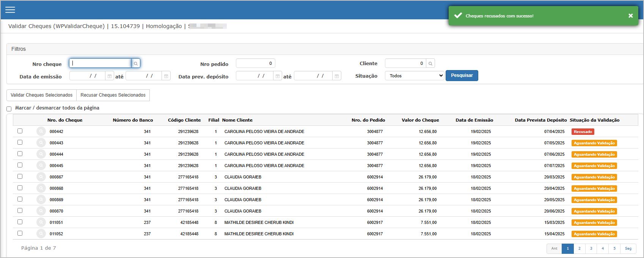Click the red Recusado status badge
The height and width of the screenshot is (258, 644).
click(x=583, y=132)
